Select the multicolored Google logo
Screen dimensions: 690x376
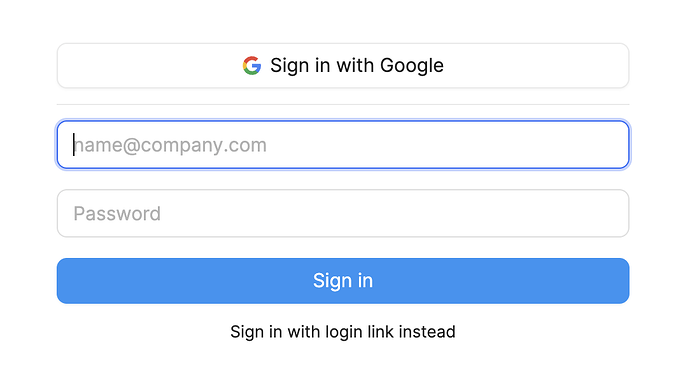click(x=252, y=66)
